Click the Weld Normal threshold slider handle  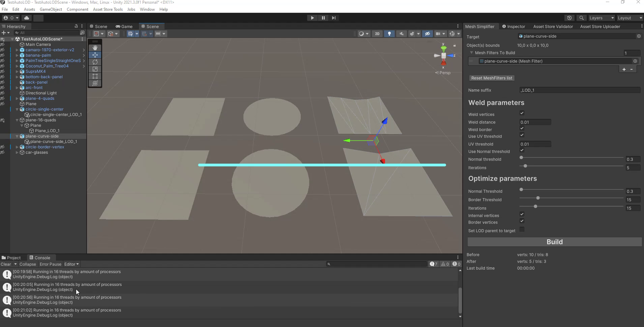coord(521,157)
